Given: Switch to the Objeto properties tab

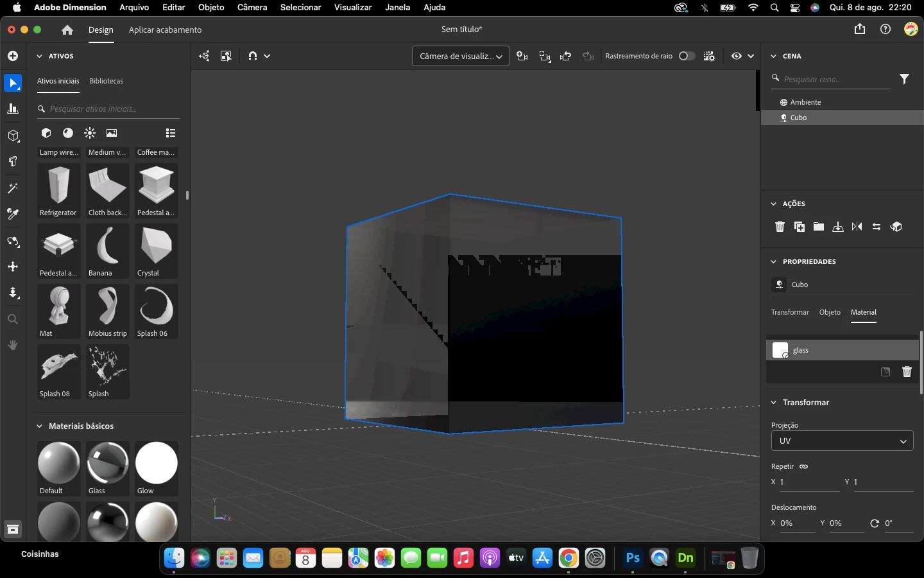Looking at the screenshot, I should [830, 312].
